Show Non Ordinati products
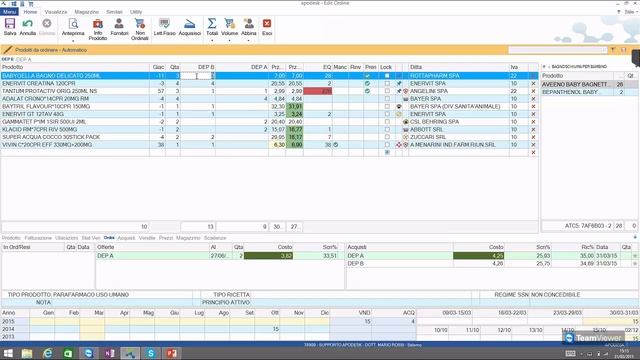640x360 pixels. point(140,29)
